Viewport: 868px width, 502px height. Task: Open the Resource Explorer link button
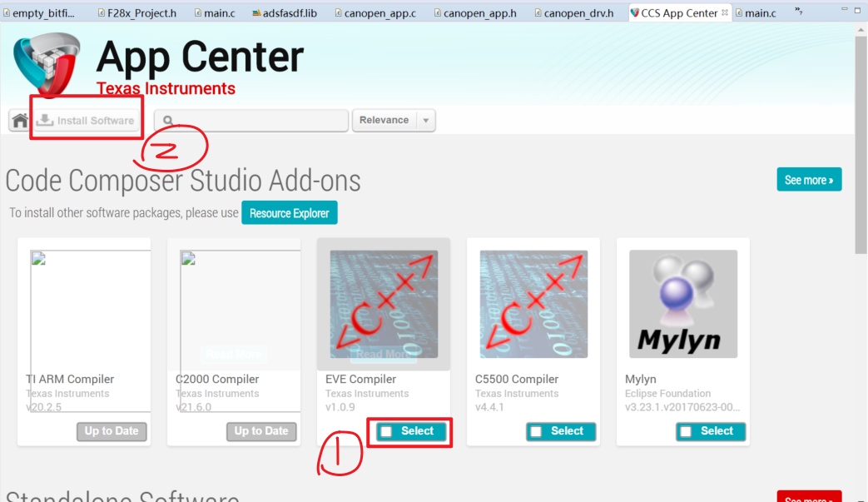289,213
